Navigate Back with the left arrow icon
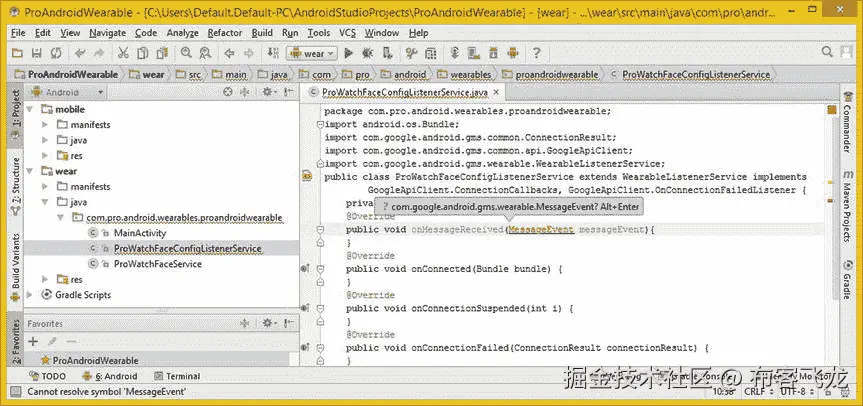Screen dimensions: 863x406 [x=230, y=53]
